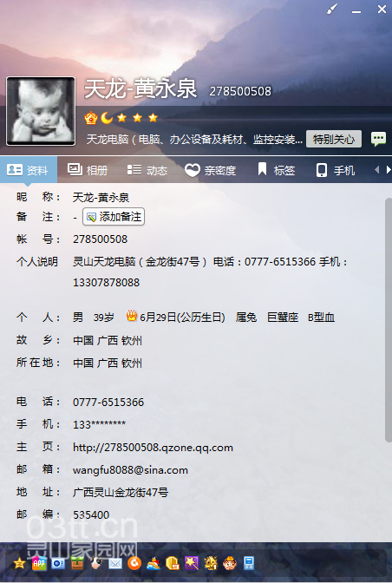Click the orange circular G icon in the bottom bar
The image size is (392, 583).
tap(134, 563)
